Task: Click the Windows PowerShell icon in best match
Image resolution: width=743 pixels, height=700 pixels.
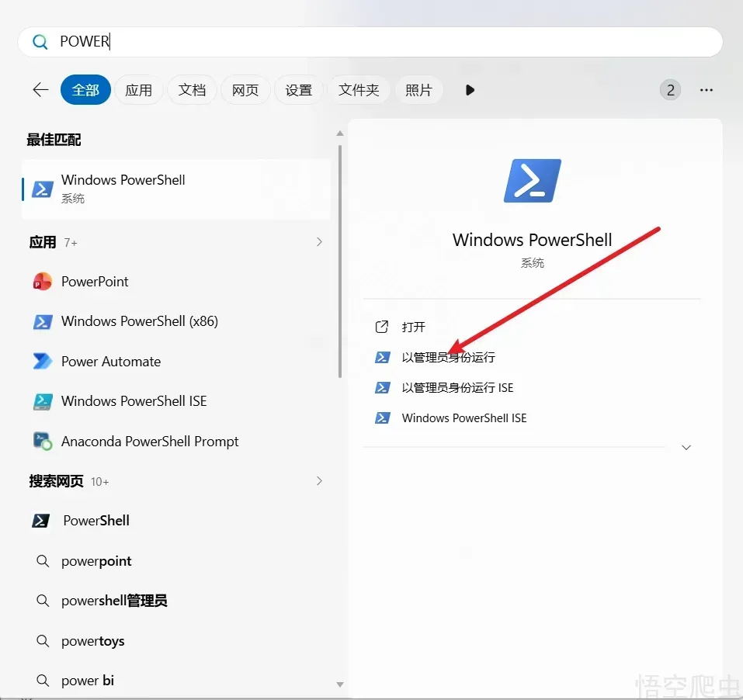Action: (x=42, y=189)
